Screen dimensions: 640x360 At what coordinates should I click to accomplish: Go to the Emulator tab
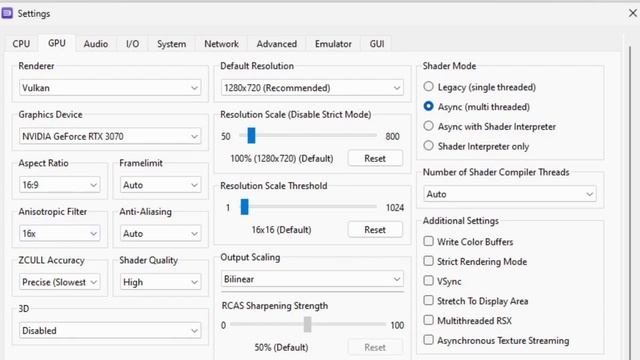pyautogui.click(x=333, y=44)
